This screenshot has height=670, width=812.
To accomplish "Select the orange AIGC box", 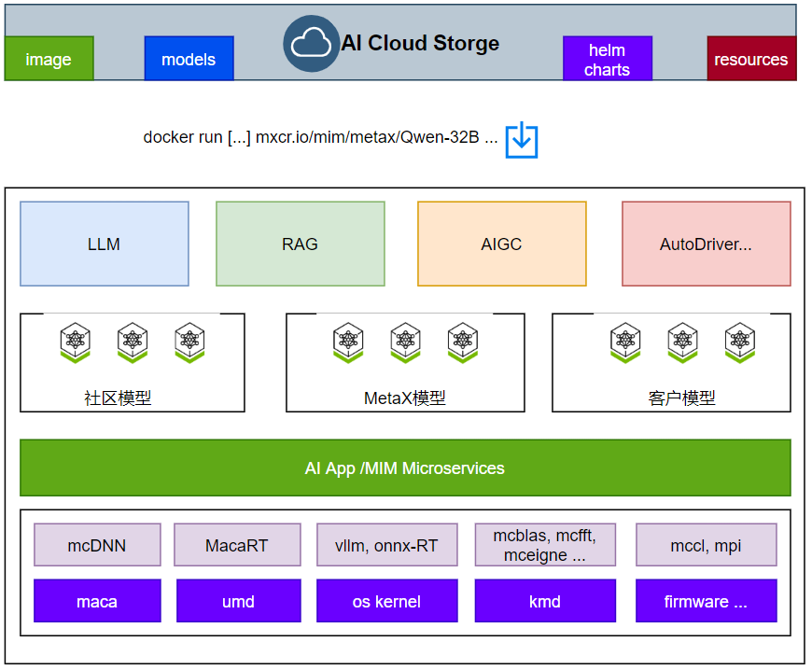I will point(502,244).
